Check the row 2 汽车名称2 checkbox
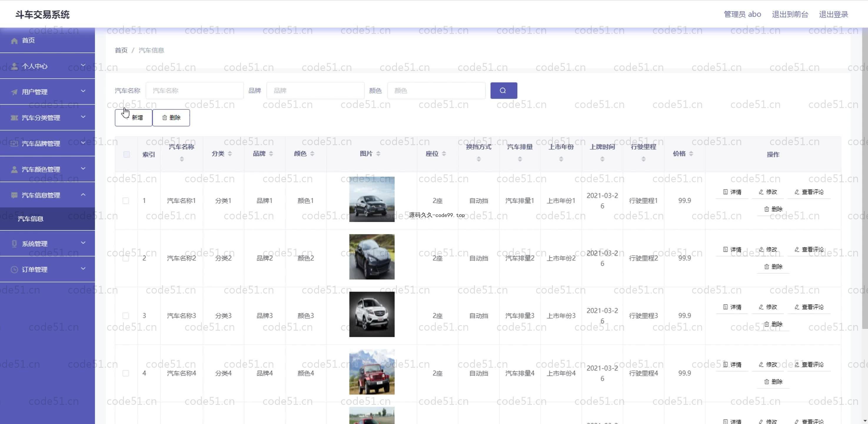The width and height of the screenshot is (868, 424). [126, 259]
